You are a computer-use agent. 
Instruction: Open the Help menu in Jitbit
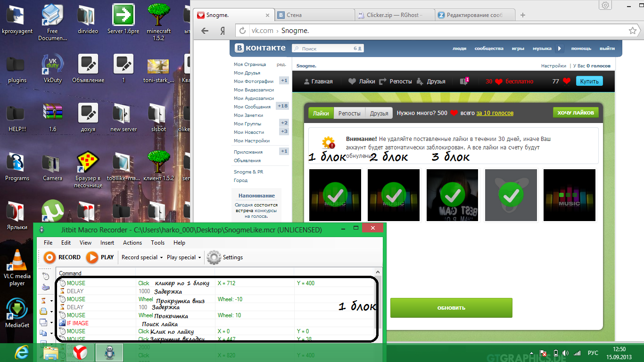179,243
